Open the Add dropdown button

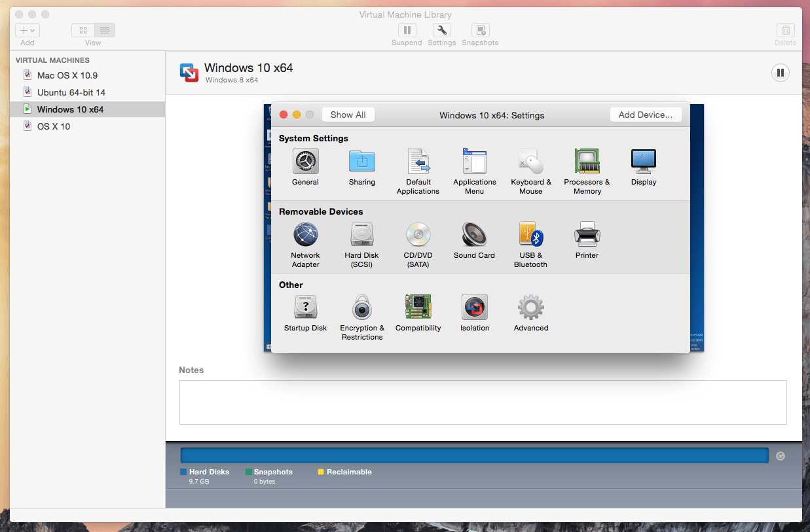(28, 30)
